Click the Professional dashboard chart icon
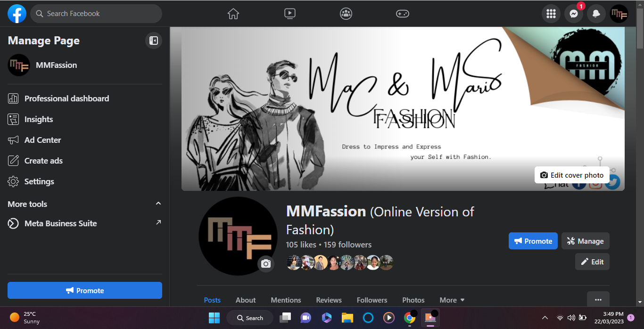Viewport: 644px width, 329px height. tap(13, 99)
